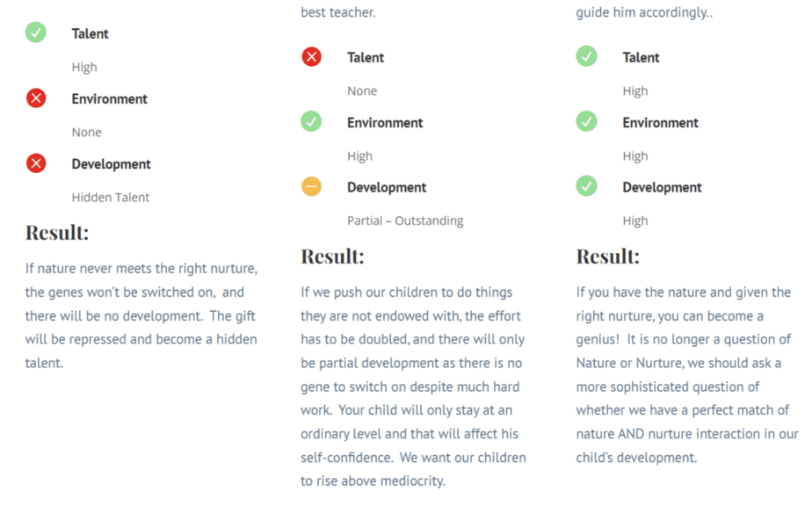Click third column 'High' under Development

(634, 221)
